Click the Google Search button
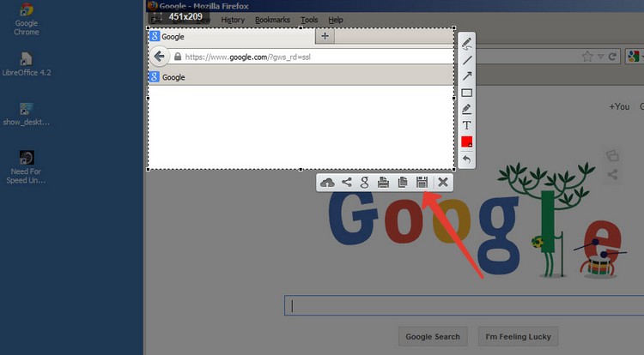The width and height of the screenshot is (644, 355). coord(433,336)
